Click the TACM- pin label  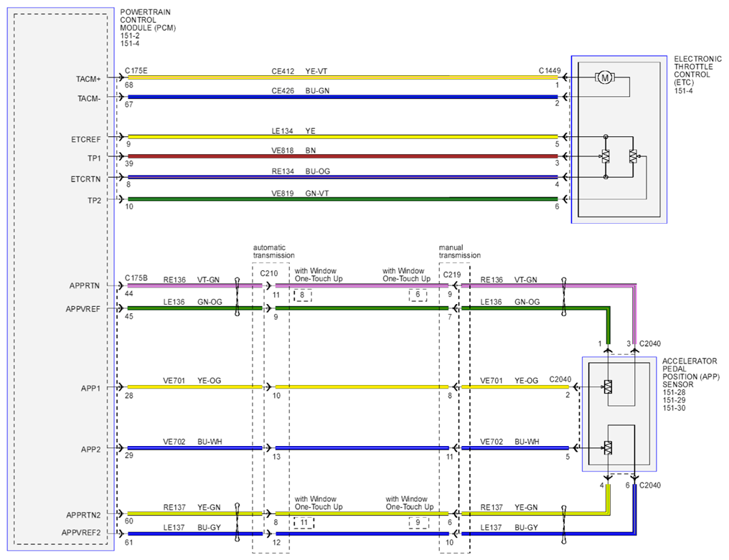(x=89, y=98)
